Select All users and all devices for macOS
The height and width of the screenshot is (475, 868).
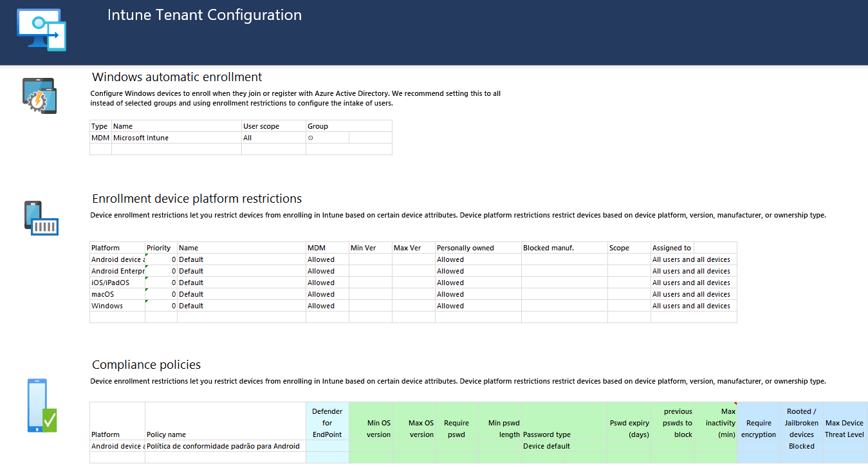(694, 294)
